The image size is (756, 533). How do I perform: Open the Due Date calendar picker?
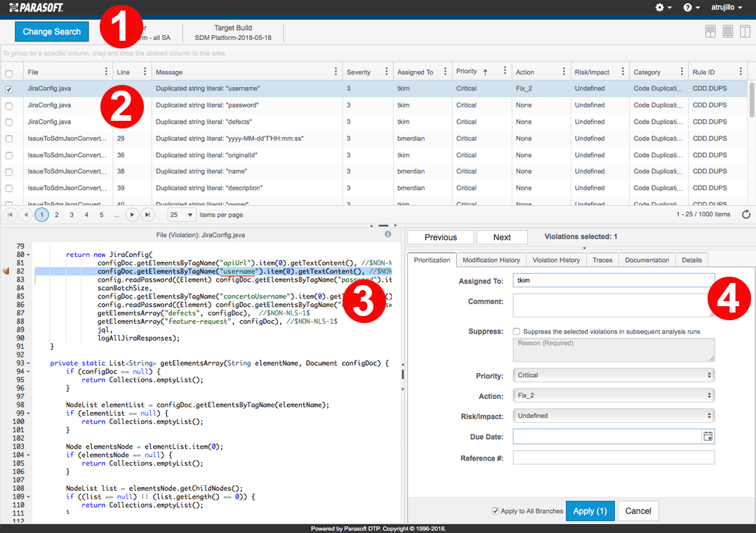pos(708,437)
